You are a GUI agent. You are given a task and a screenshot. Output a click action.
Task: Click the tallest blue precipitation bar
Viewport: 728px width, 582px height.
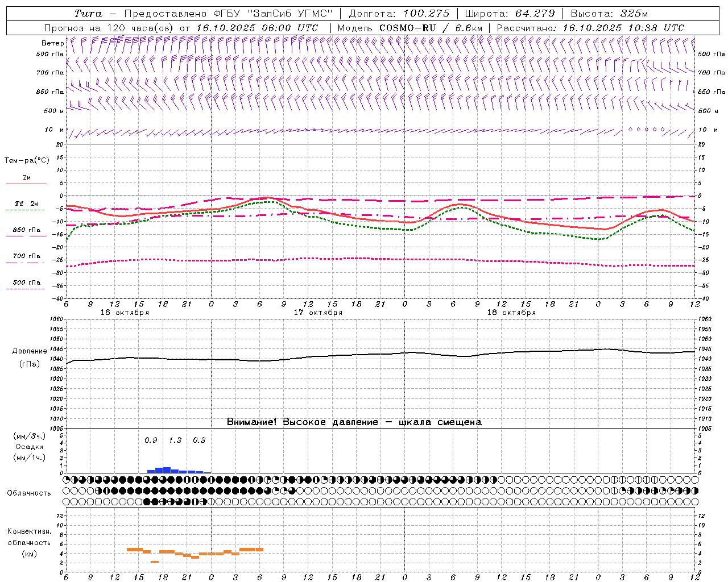(167, 470)
